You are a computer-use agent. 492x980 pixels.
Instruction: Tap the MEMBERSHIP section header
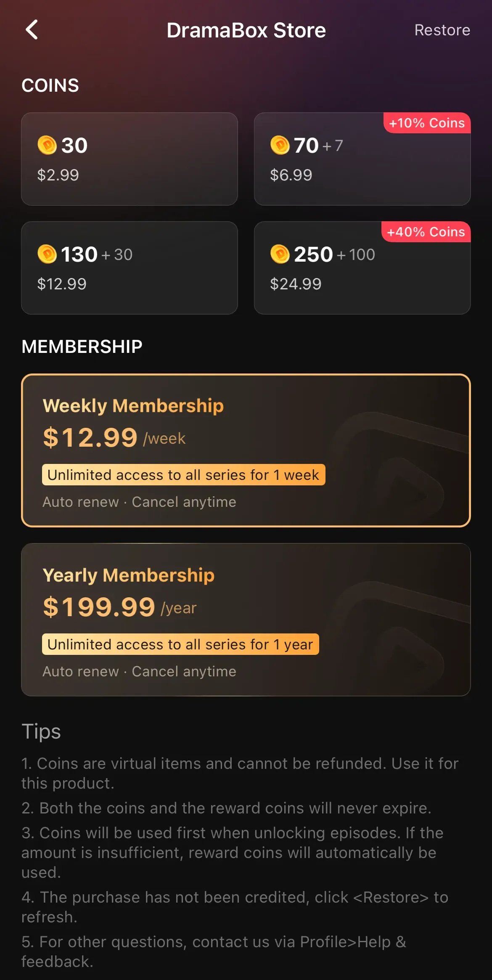coord(82,347)
